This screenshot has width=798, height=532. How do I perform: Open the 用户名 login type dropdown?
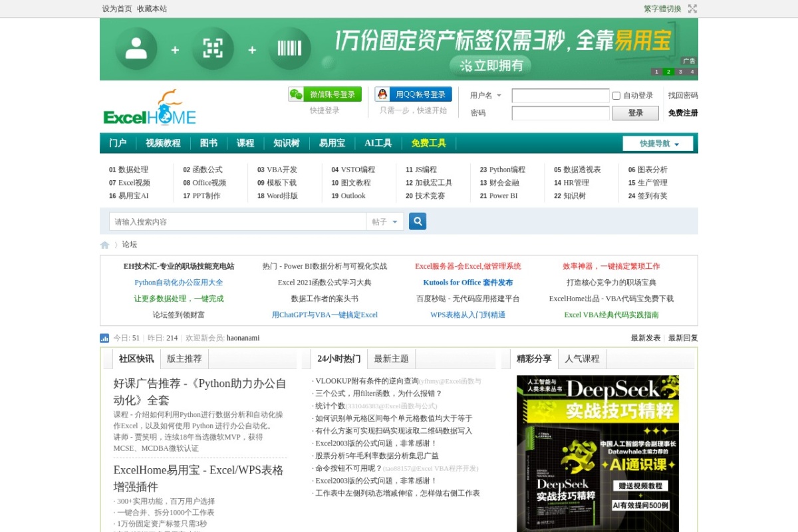click(x=485, y=95)
